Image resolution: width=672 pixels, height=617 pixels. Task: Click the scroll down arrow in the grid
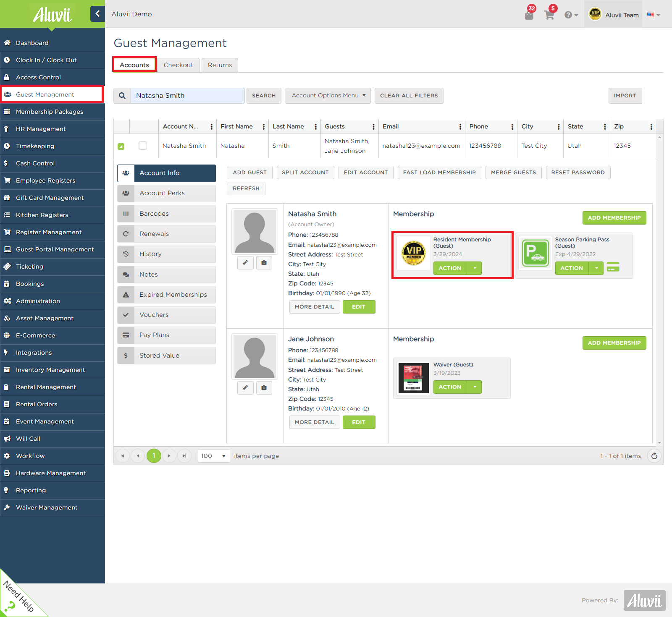pyautogui.click(x=660, y=443)
